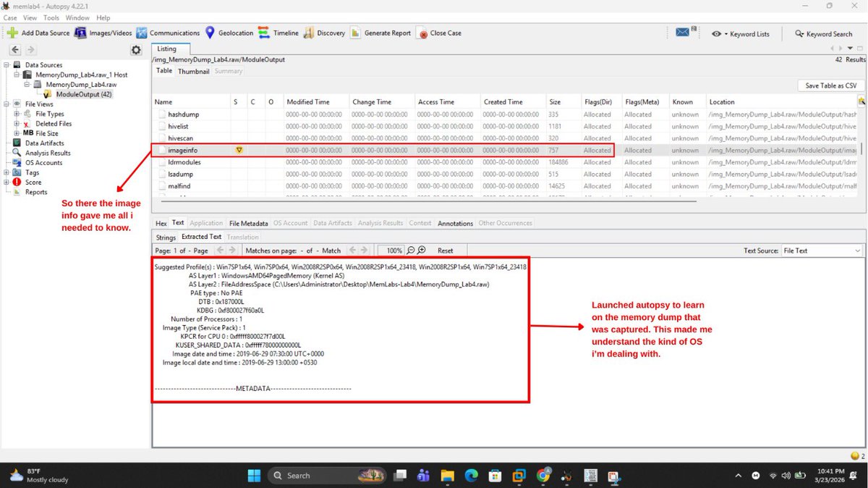The image size is (868, 488).
Task: Open the Tools menu
Action: 51,17
